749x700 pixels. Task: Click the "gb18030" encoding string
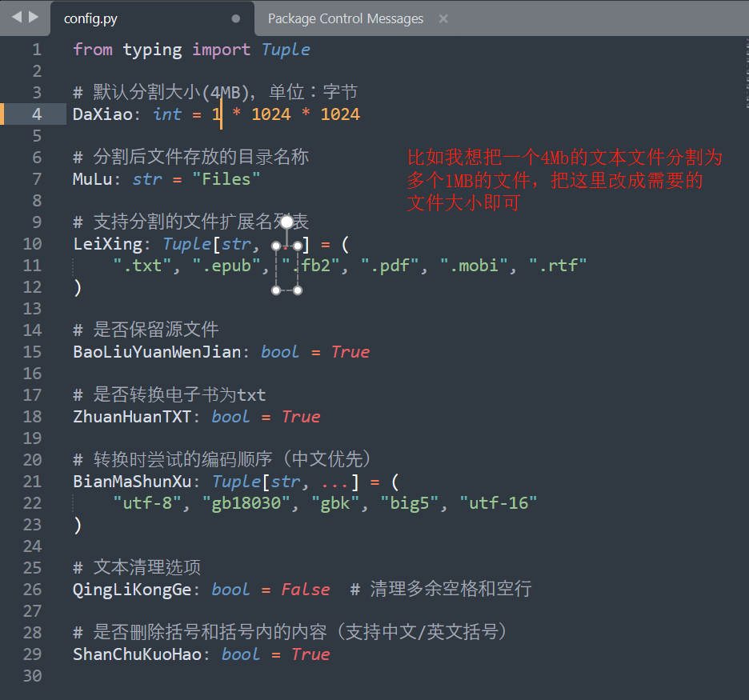[x=246, y=503]
